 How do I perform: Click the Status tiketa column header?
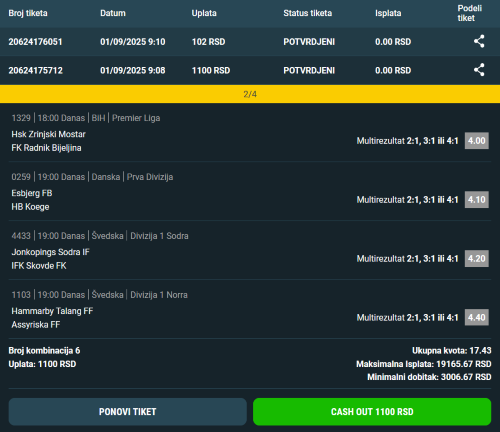[x=308, y=13]
